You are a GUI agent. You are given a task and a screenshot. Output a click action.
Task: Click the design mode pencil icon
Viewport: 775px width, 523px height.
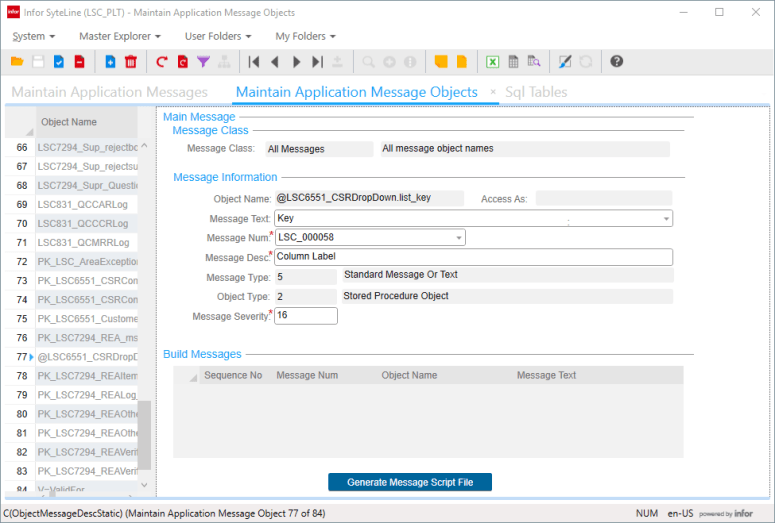pos(565,62)
